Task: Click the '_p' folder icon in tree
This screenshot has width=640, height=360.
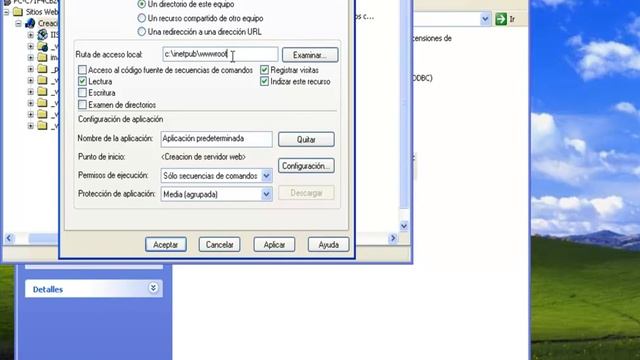Action: (x=42, y=69)
